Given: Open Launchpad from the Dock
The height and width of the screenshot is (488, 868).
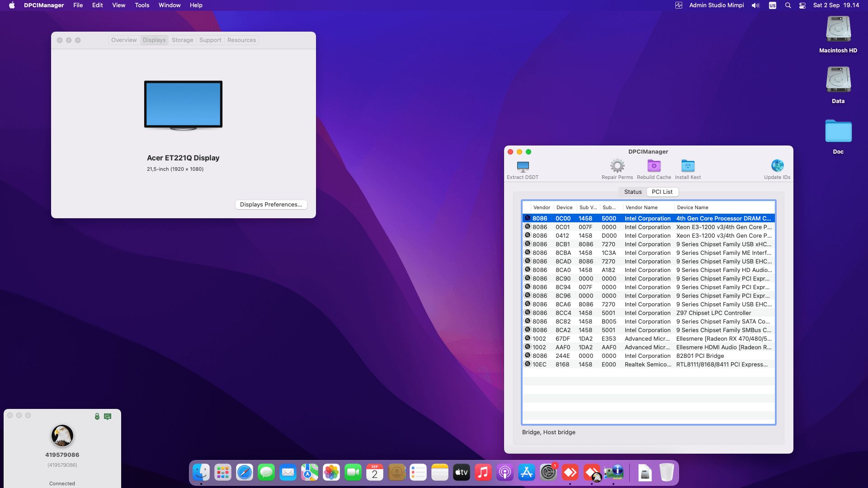Looking at the screenshot, I should coord(223,473).
